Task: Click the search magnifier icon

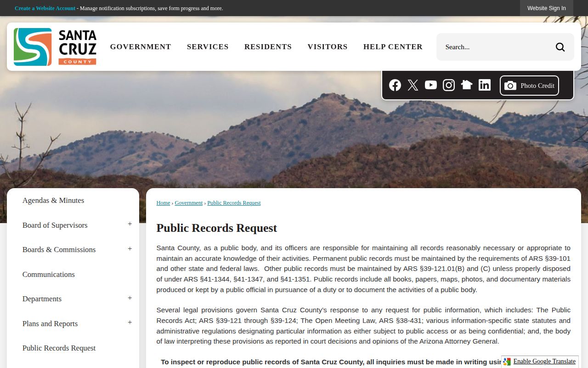Action: [x=560, y=47]
